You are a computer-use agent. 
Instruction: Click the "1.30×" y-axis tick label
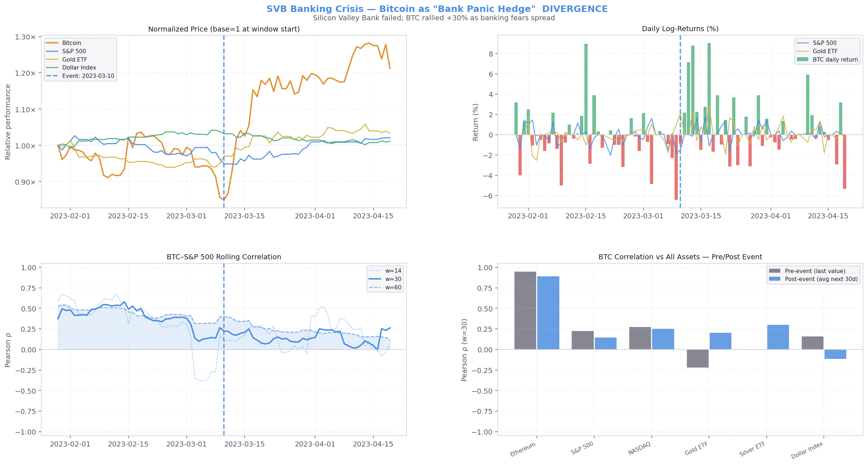[x=25, y=37]
